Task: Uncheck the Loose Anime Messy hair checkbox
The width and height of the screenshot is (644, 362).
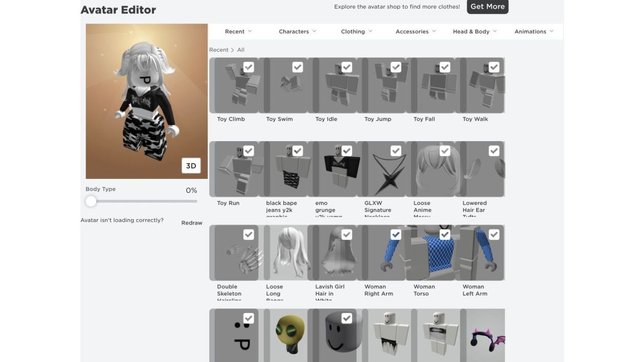Action: click(x=445, y=151)
